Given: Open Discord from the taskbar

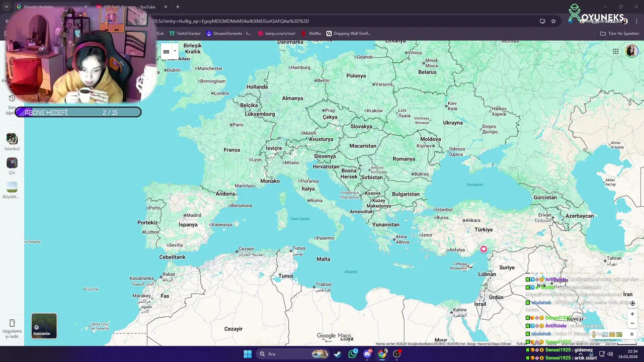Looking at the screenshot, I should tap(367, 354).
